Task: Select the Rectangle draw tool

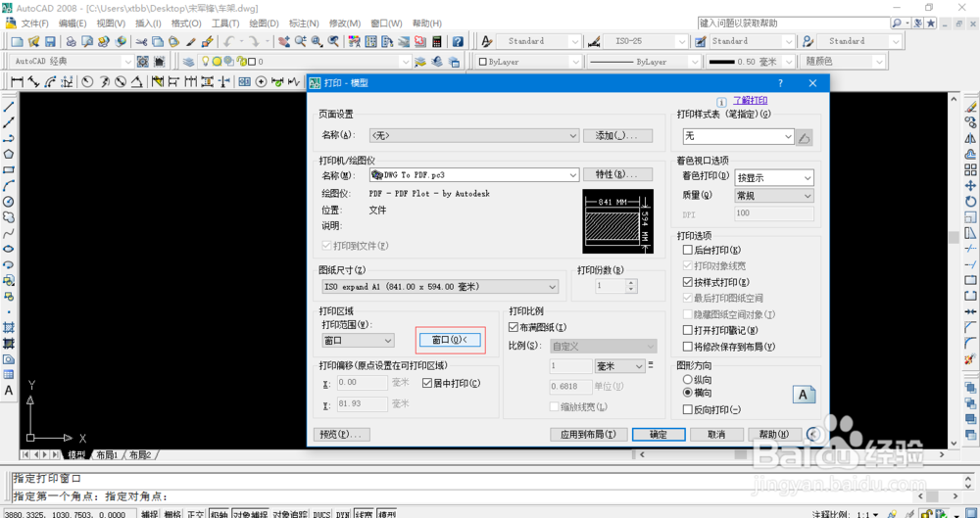Action: [x=9, y=170]
